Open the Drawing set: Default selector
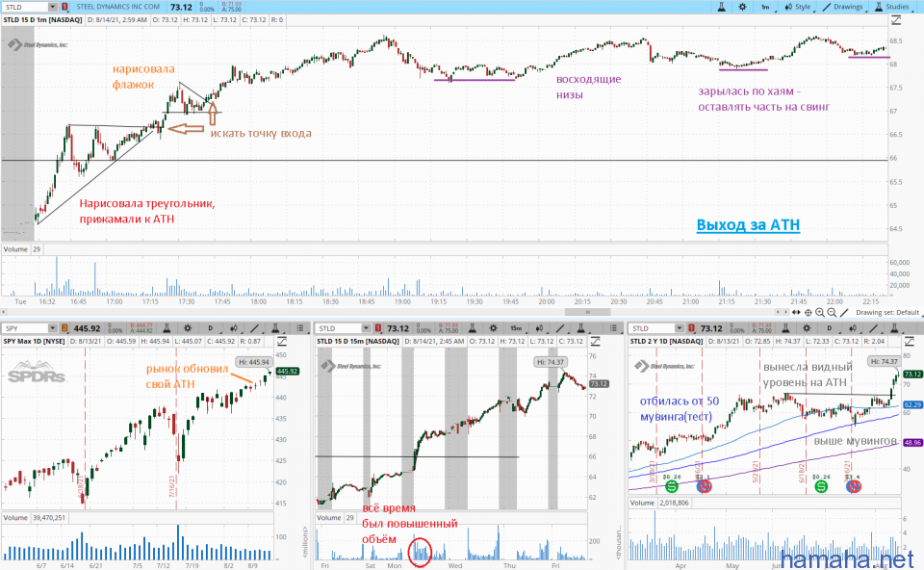The height and width of the screenshot is (570, 924). click(x=887, y=312)
